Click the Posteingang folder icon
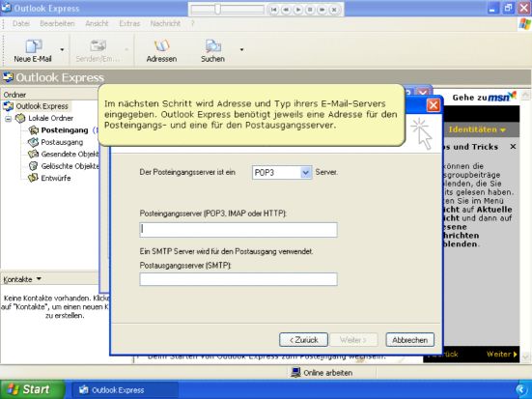The height and width of the screenshot is (399, 532). pos(33,130)
